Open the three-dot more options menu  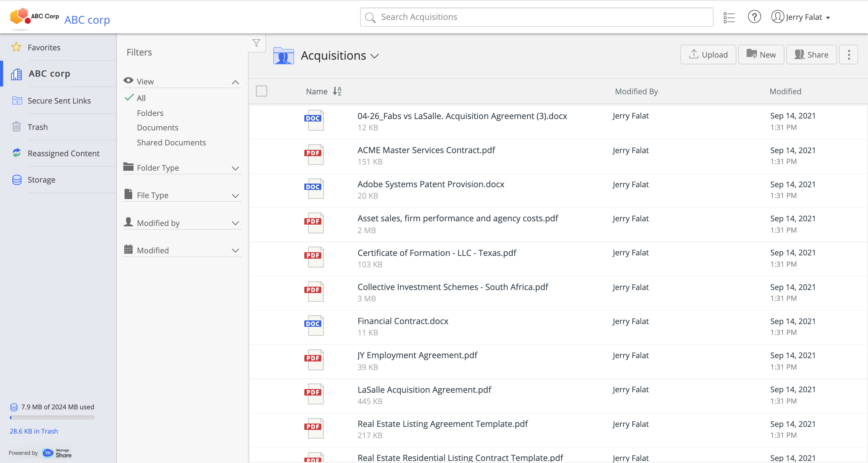pos(848,54)
